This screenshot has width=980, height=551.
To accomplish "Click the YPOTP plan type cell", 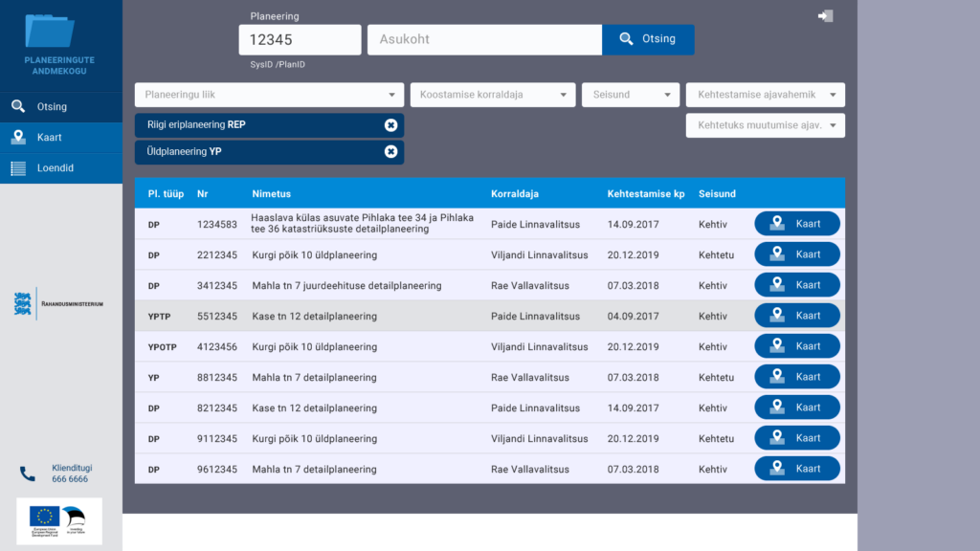I will pos(163,346).
